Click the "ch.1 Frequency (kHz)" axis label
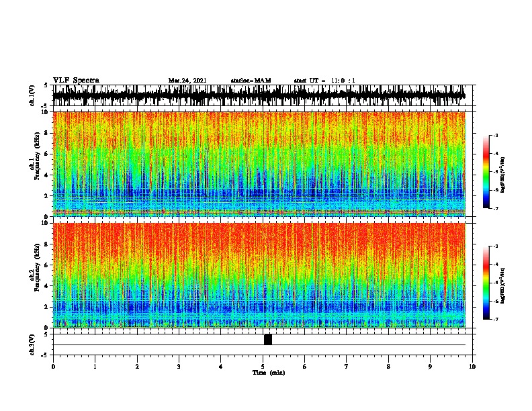This screenshot has width=532, height=411. pos(35,156)
